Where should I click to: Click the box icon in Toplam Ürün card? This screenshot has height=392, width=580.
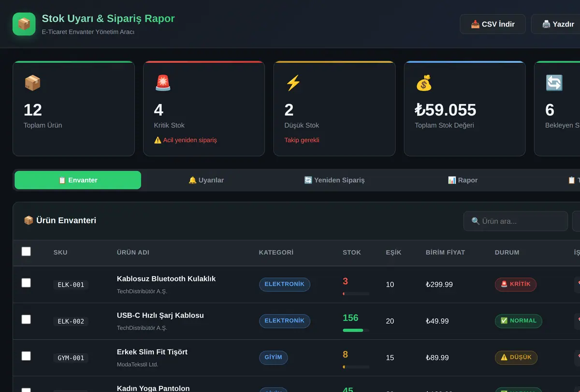tap(32, 83)
